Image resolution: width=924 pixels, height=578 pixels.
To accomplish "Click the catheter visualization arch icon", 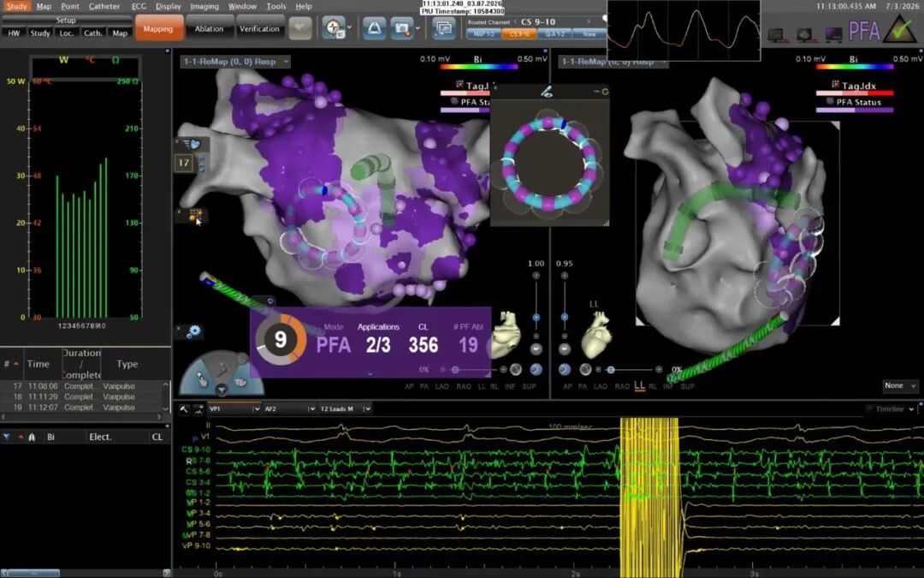I will coord(374,27).
